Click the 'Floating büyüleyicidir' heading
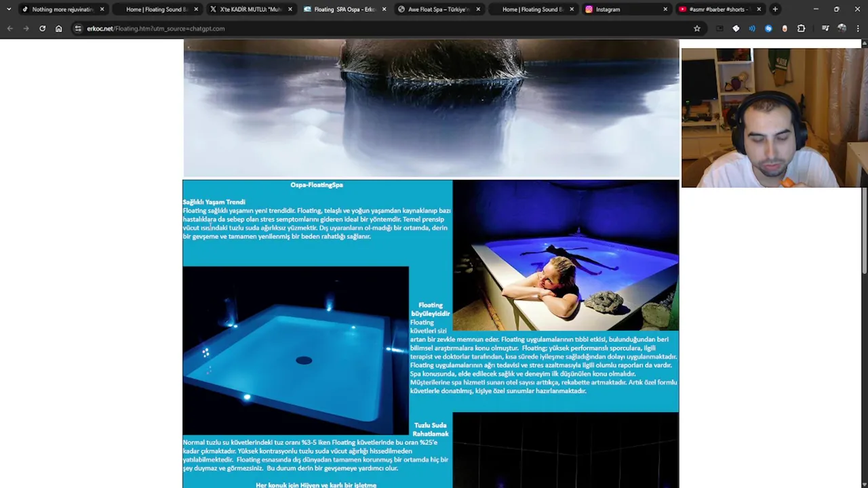The image size is (868, 488). click(431, 309)
